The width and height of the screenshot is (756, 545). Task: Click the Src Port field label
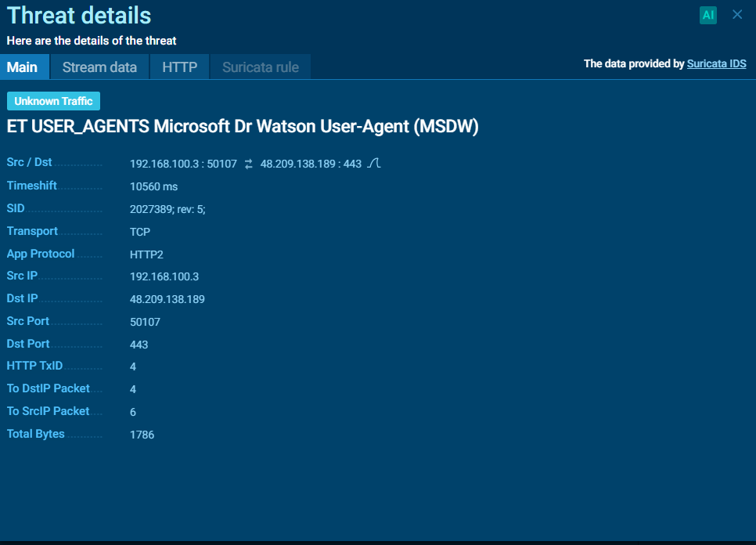click(x=28, y=321)
